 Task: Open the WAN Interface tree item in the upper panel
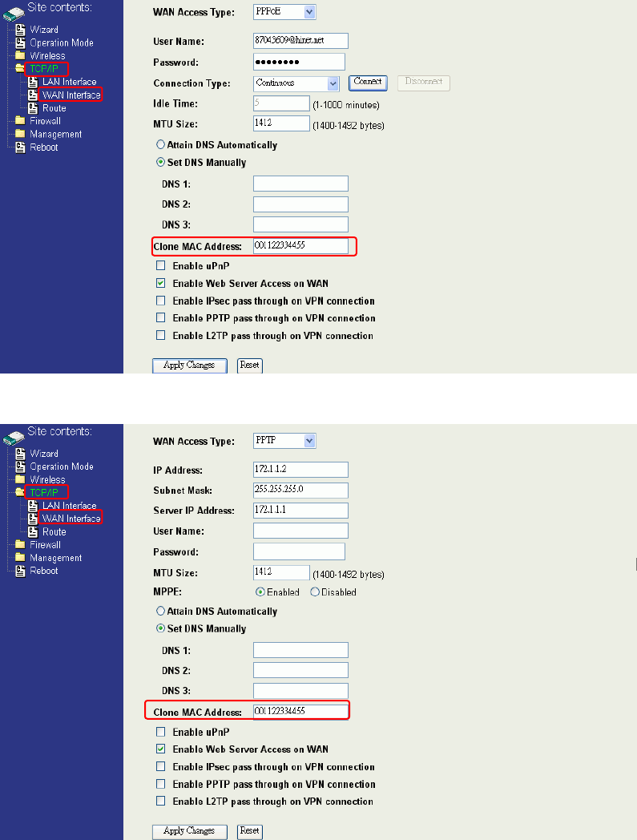(71, 95)
